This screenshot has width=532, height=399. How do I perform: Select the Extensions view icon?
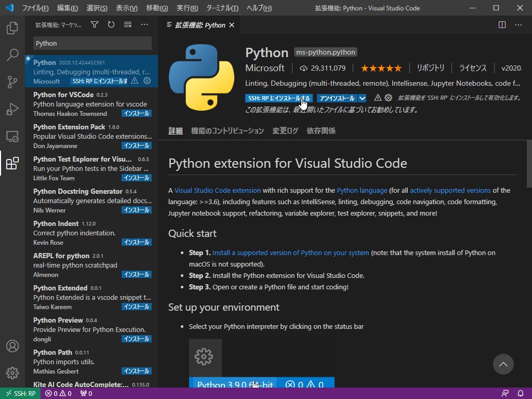(x=12, y=163)
